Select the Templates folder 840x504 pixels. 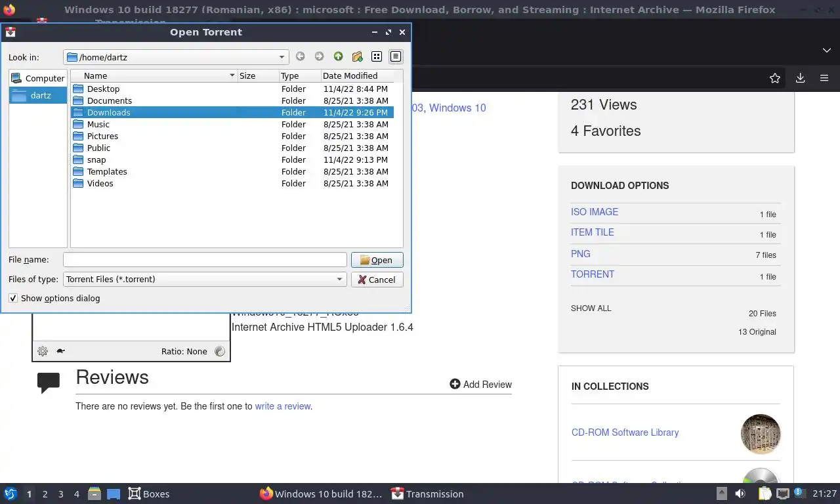point(232,171)
